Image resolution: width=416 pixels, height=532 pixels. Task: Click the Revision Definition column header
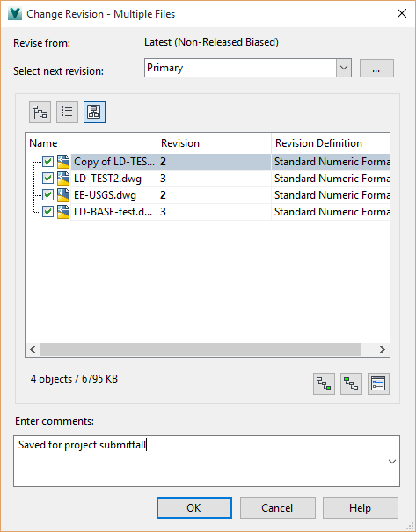(x=331, y=143)
